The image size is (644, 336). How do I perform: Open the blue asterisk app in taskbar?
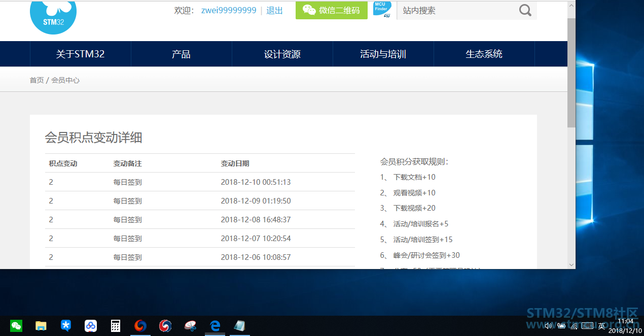pyautogui.click(x=66, y=326)
